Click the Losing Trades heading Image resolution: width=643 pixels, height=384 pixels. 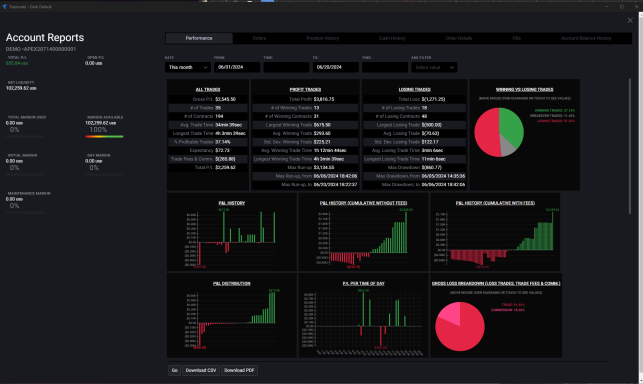(414, 89)
